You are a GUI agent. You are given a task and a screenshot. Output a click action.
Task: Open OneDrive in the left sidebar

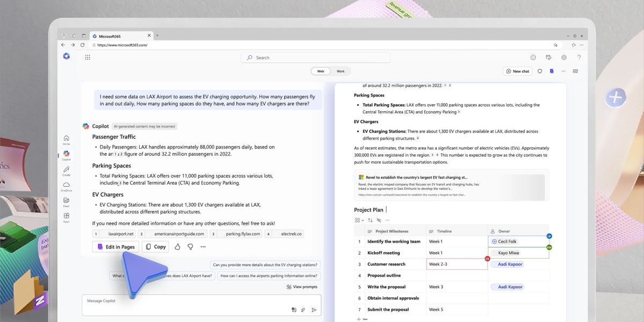(66, 186)
